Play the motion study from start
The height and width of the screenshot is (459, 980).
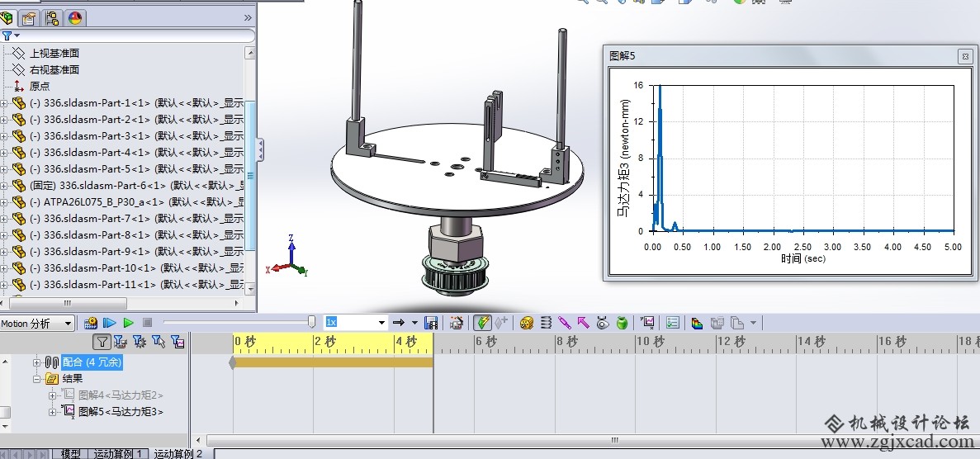[109, 323]
